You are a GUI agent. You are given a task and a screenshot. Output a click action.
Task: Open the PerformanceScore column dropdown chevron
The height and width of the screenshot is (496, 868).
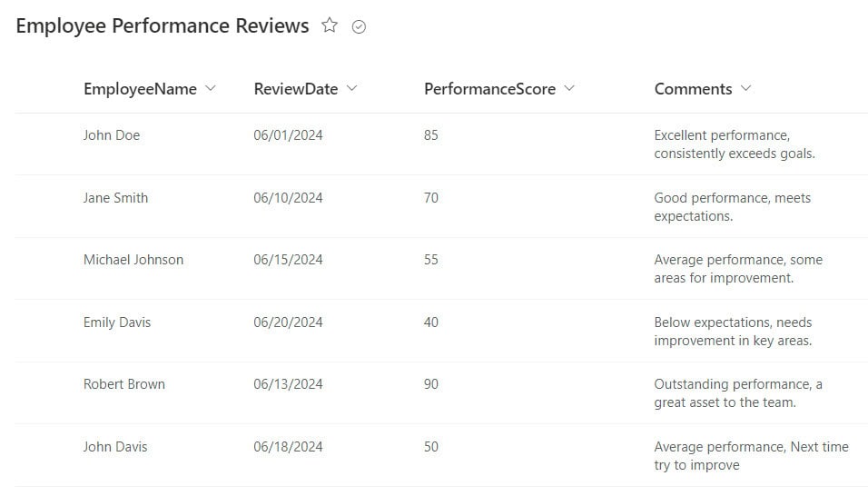[569, 88]
